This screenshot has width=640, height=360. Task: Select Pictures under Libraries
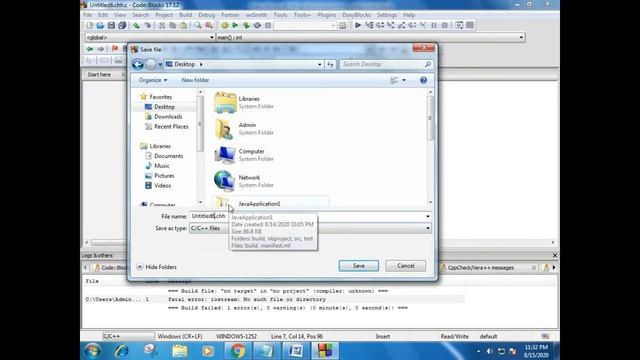coord(164,176)
